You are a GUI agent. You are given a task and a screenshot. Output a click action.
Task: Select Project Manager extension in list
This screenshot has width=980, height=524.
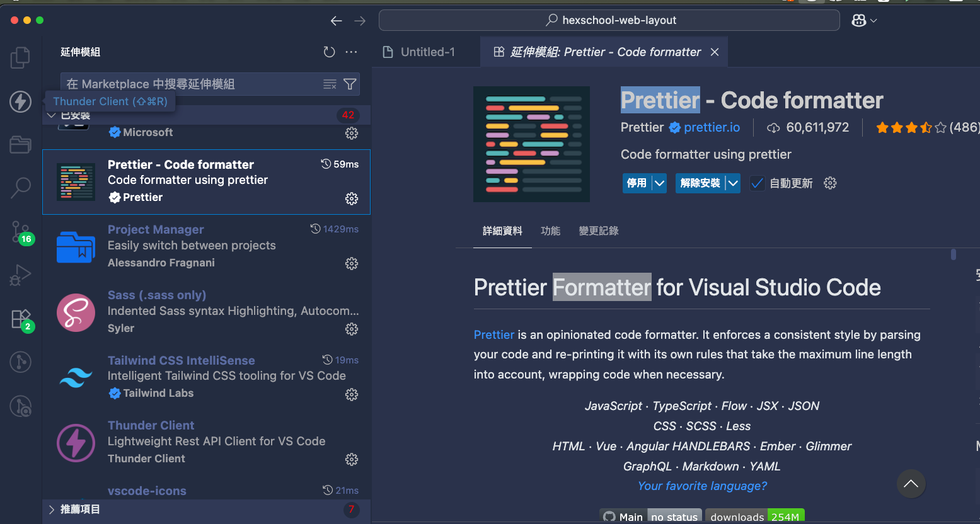tap(206, 248)
